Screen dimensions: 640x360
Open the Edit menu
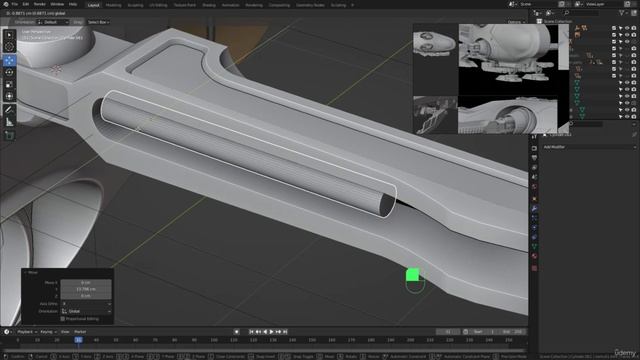(26, 4)
